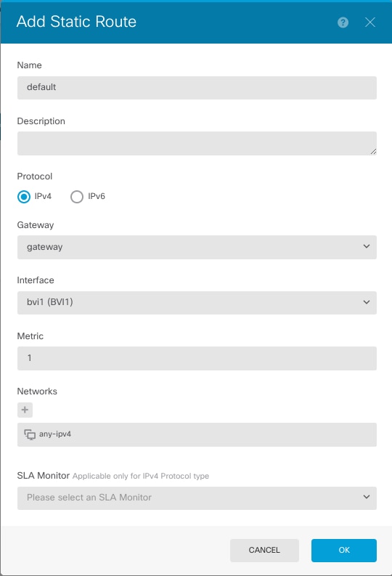
Task: Open help via the question mark icon
Action: (x=343, y=23)
